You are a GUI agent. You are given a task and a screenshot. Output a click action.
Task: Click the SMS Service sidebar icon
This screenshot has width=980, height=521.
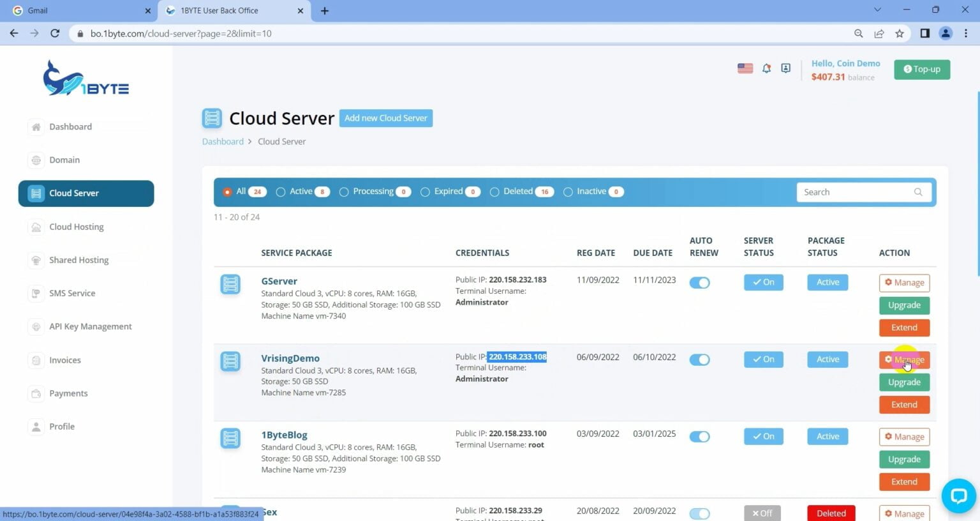click(36, 293)
